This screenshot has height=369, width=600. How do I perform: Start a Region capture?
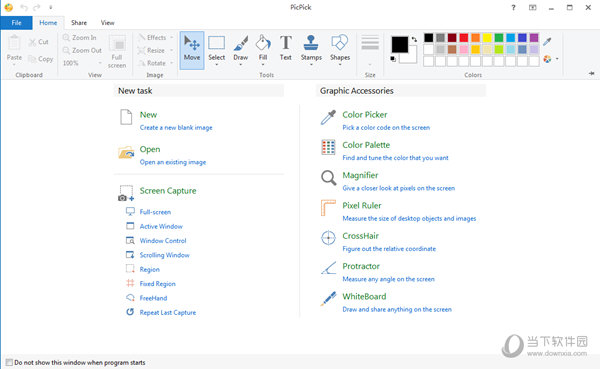pyautogui.click(x=143, y=269)
